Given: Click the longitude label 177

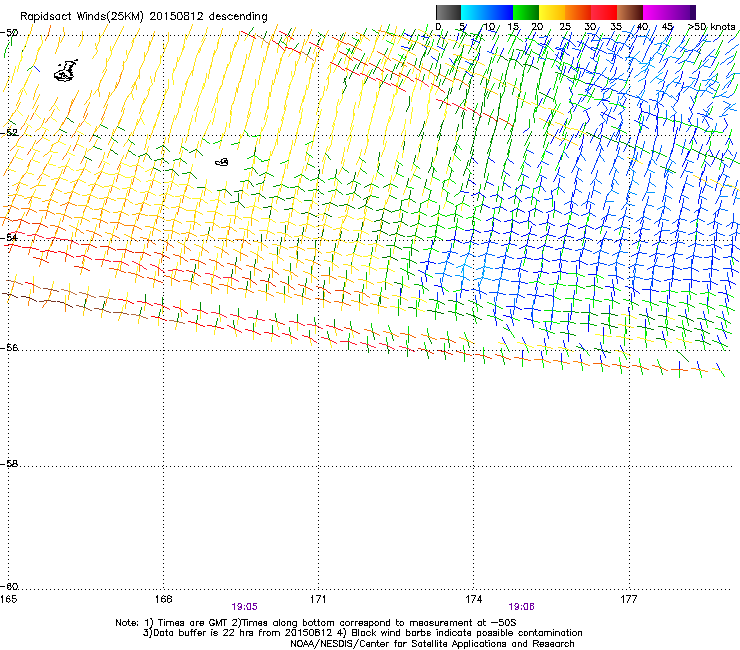Looking at the screenshot, I should pos(629,599).
